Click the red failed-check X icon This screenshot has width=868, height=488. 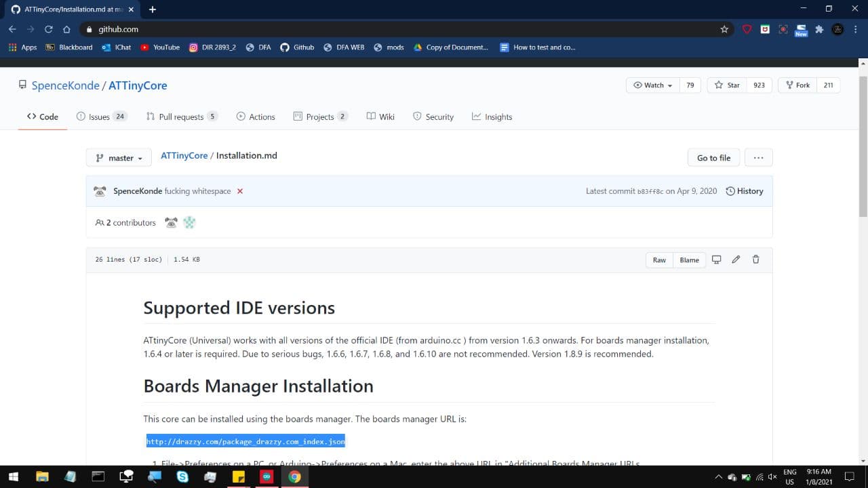240,191
